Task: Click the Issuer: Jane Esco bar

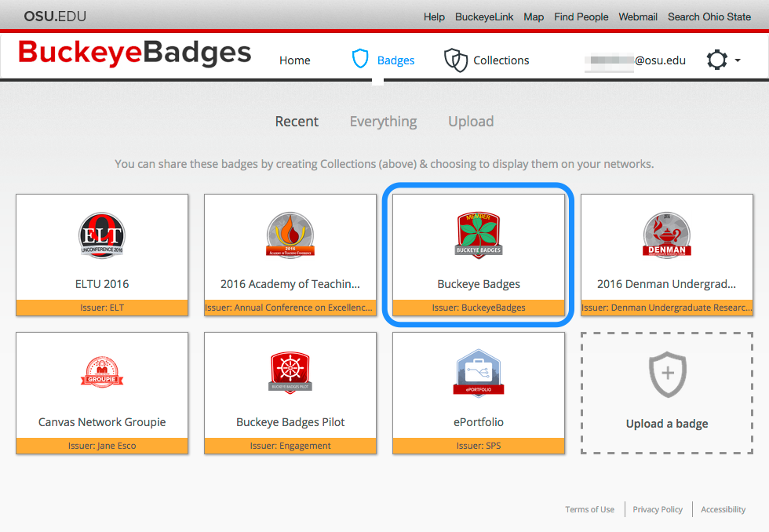Action: tap(102, 446)
